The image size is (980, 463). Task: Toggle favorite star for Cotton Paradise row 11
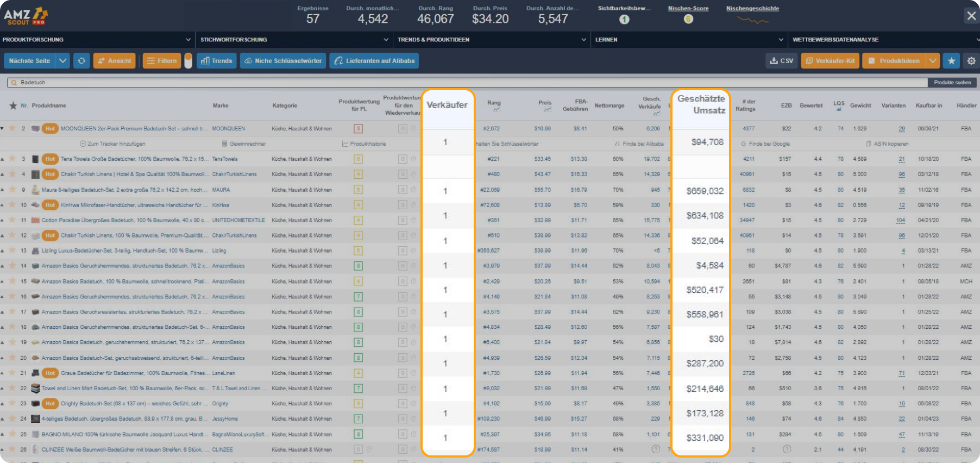pyautogui.click(x=11, y=220)
